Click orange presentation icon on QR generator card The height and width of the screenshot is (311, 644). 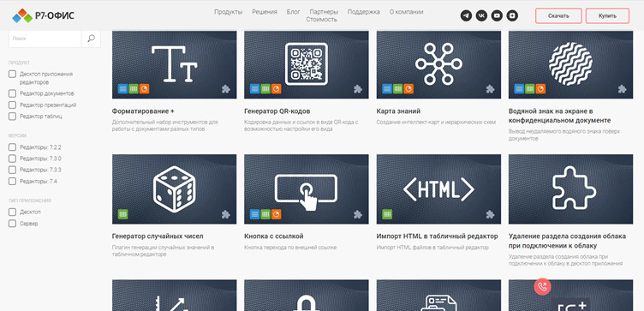click(277, 89)
